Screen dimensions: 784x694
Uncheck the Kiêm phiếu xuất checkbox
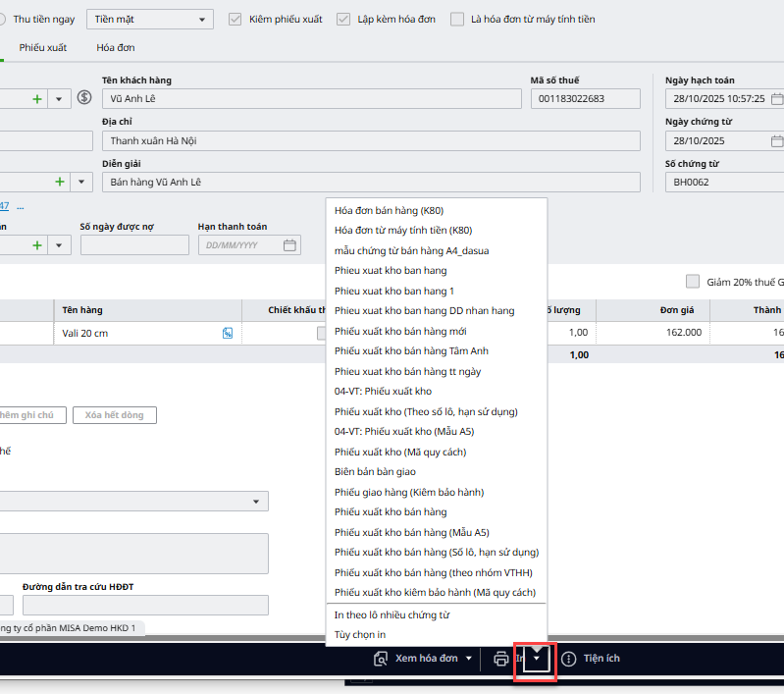coord(235,19)
